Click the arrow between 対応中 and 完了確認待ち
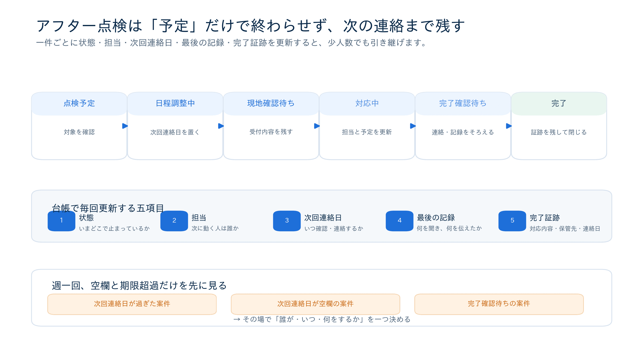The width and height of the screenshot is (644, 362). pos(413,126)
